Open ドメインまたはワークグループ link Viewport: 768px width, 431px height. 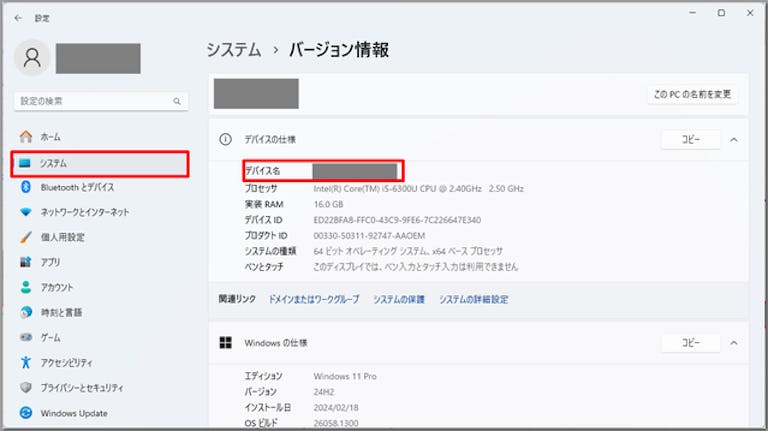(314, 299)
